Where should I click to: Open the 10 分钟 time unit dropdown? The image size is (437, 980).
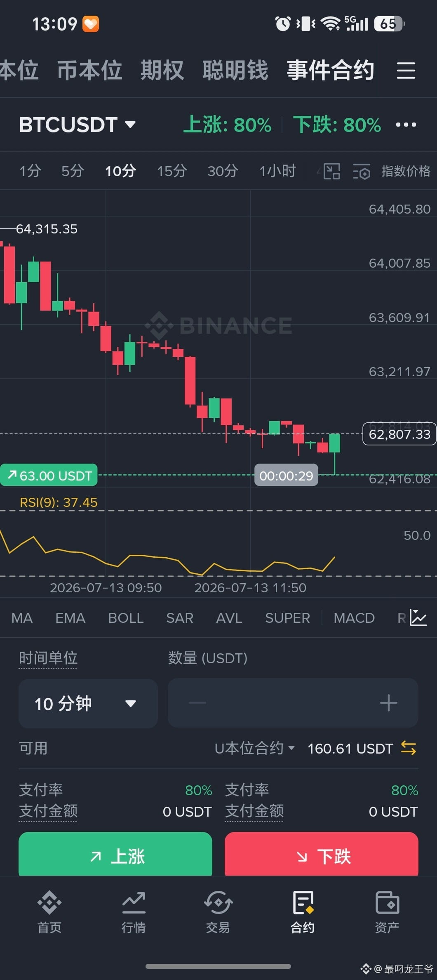click(88, 703)
